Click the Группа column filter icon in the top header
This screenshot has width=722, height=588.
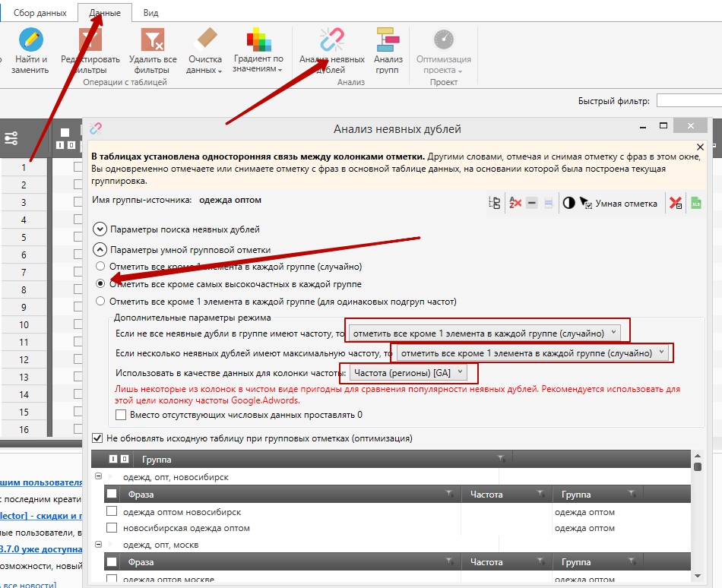coord(501,459)
